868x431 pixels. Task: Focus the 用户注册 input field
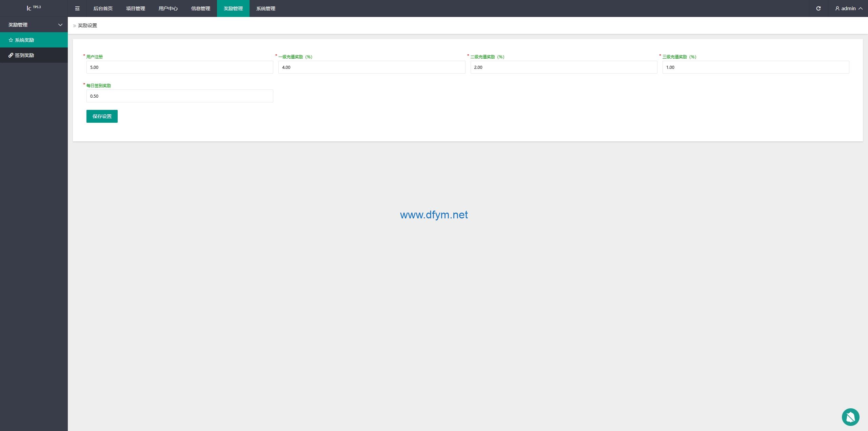(180, 67)
